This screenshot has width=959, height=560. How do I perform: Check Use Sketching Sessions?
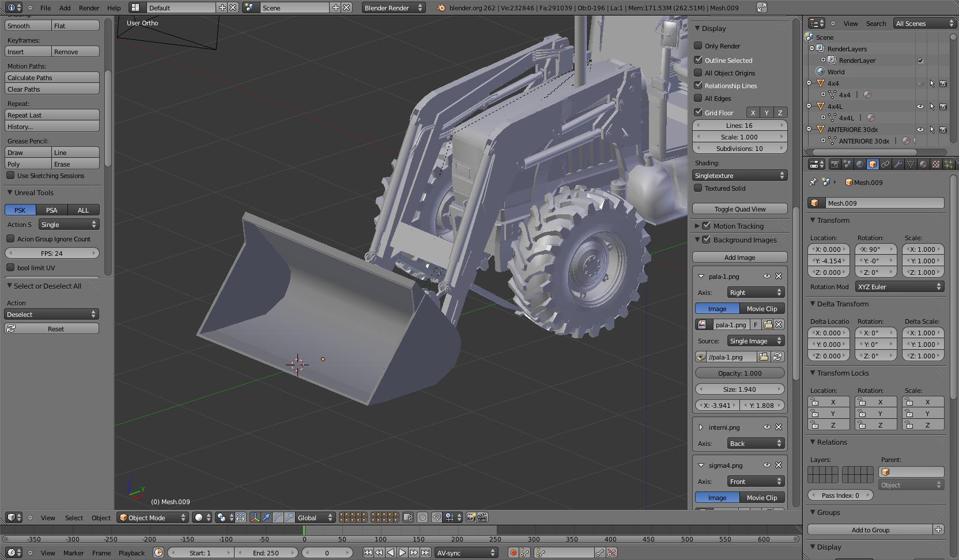(x=10, y=175)
